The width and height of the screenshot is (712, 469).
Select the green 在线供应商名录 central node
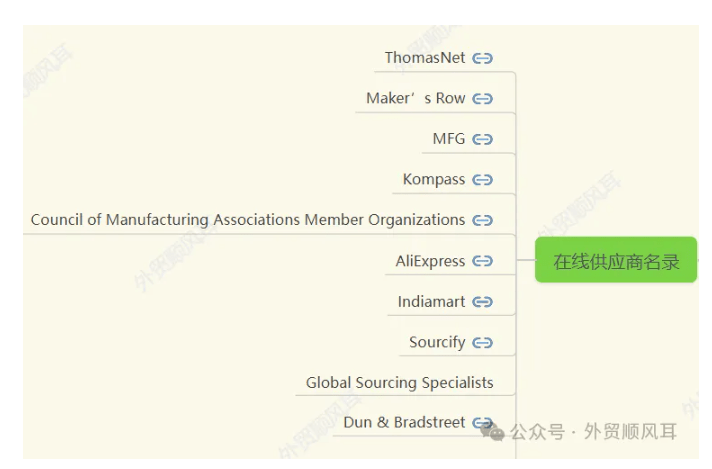[616, 260]
